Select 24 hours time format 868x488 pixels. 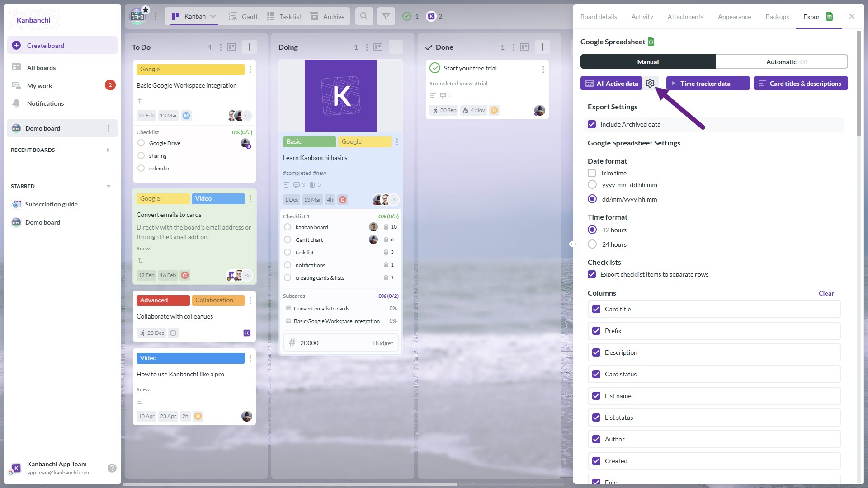click(x=592, y=244)
